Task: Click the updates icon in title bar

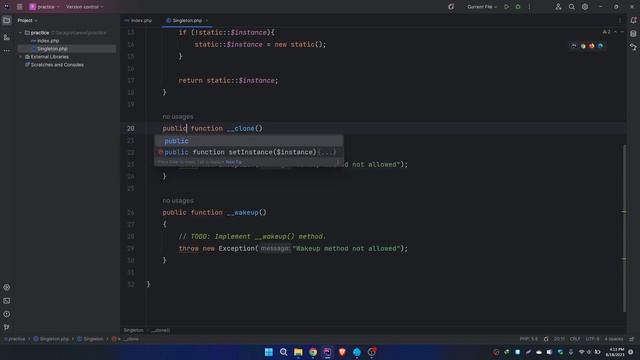Action: click(451, 7)
